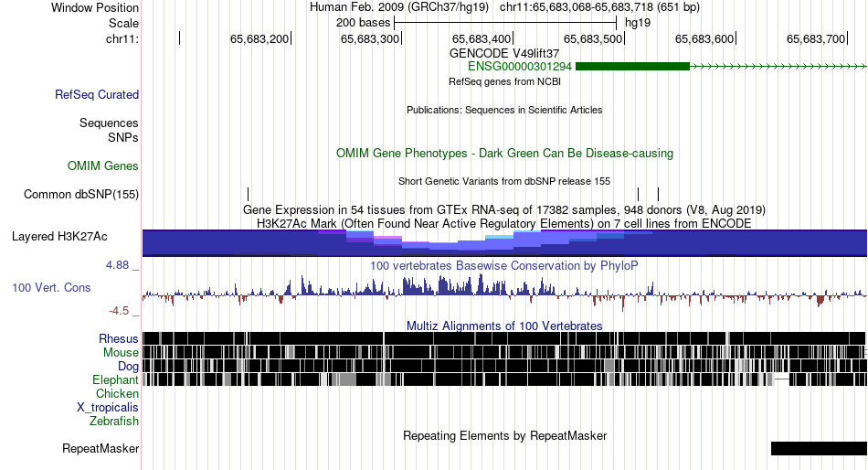Click the green exon block of ENSG00000301294
Viewport: 868px width, 470px height.
[x=633, y=67]
